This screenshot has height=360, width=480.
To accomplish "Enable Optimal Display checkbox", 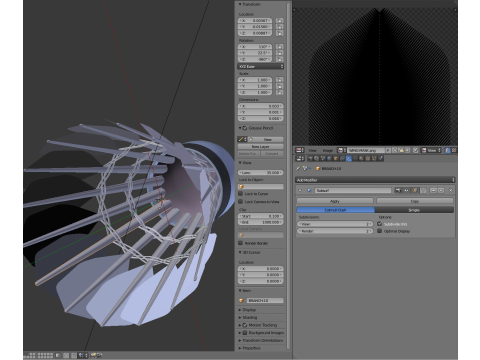I will click(379, 231).
